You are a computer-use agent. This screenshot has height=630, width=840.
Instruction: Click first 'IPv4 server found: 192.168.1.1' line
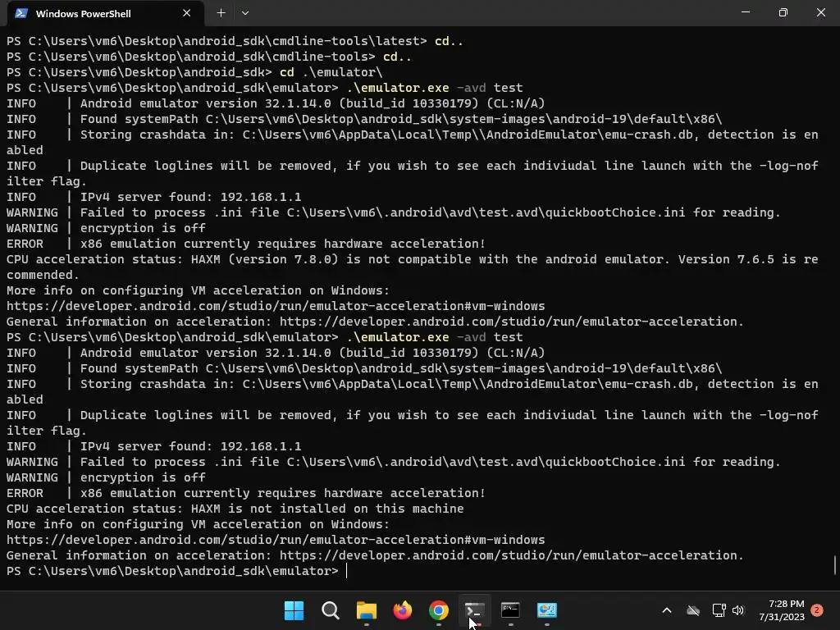[190, 197]
